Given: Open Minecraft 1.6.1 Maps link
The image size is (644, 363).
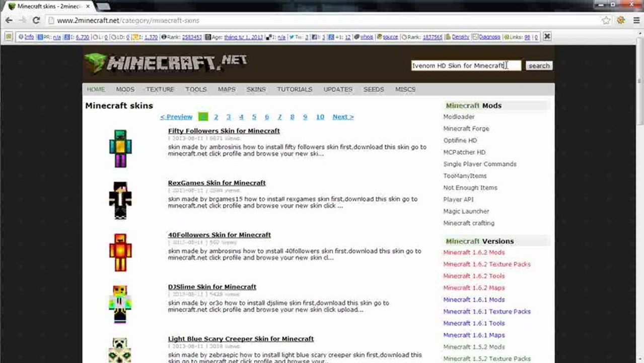Looking at the screenshot, I should pyautogui.click(x=474, y=335).
